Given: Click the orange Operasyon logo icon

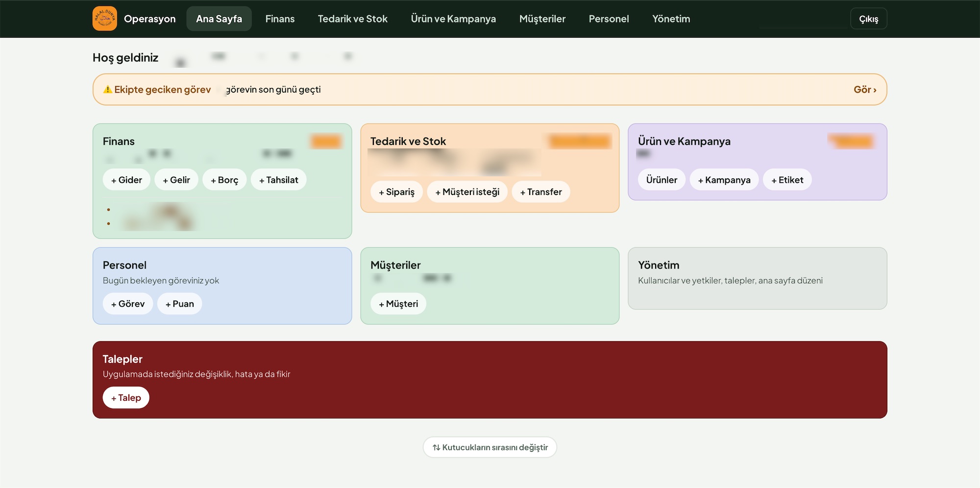Looking at the screenshot, I should tap(105, 19).
